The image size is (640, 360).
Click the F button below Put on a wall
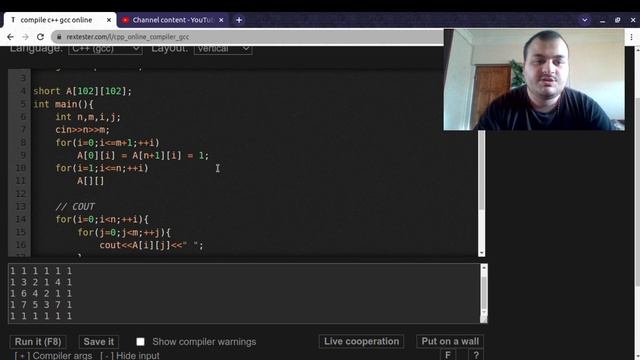pyautogui.click(x=448, y=355)
